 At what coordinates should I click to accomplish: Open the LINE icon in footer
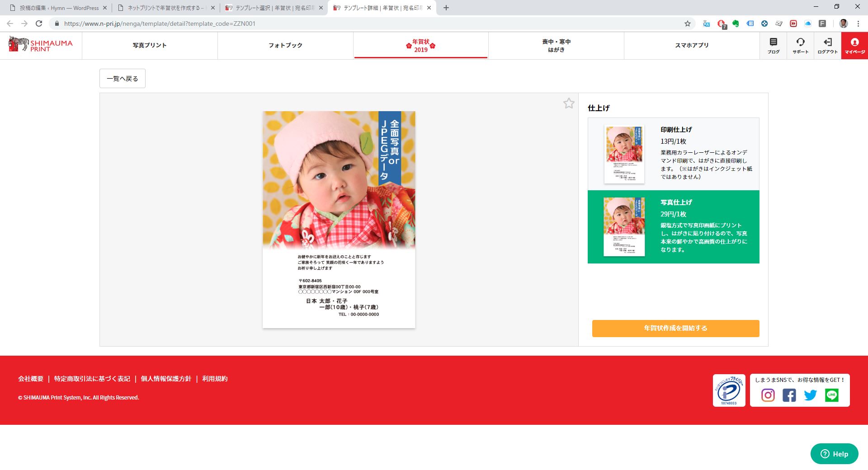831,395
